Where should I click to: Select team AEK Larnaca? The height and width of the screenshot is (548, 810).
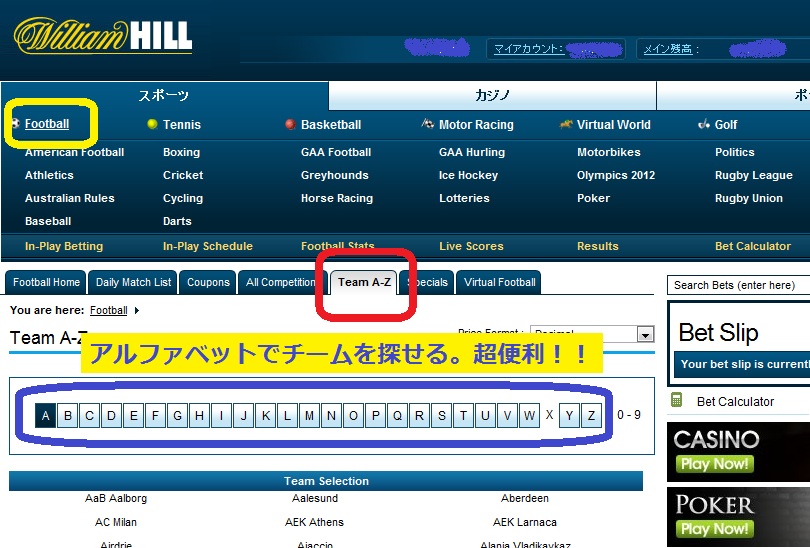tap(525, 522)
